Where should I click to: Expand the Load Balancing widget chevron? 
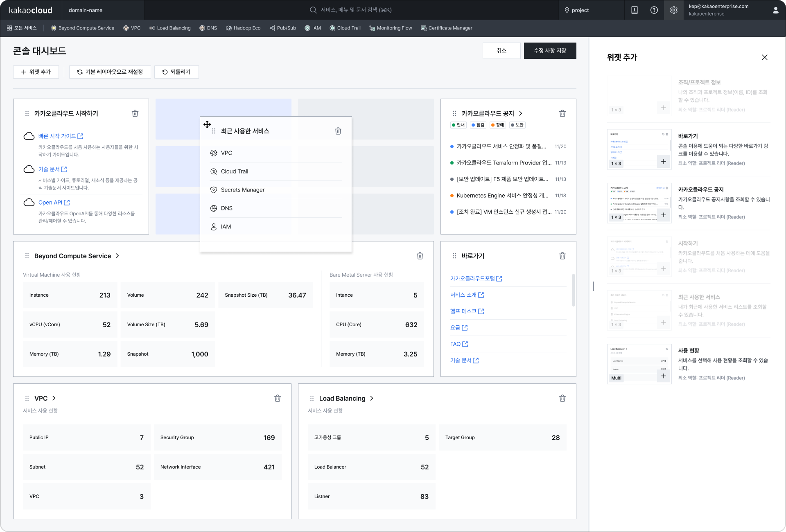pos(372,398)
